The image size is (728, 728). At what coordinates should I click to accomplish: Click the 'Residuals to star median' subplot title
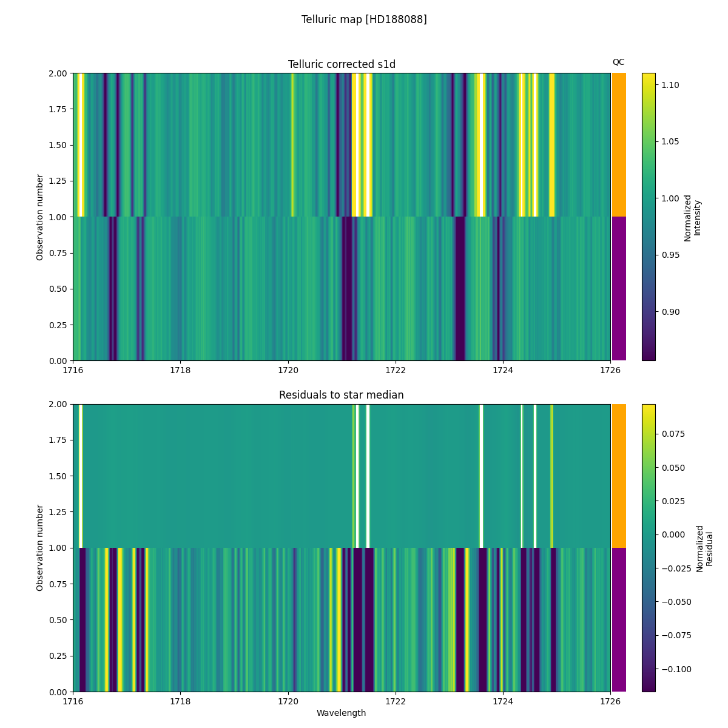[342, 395]
